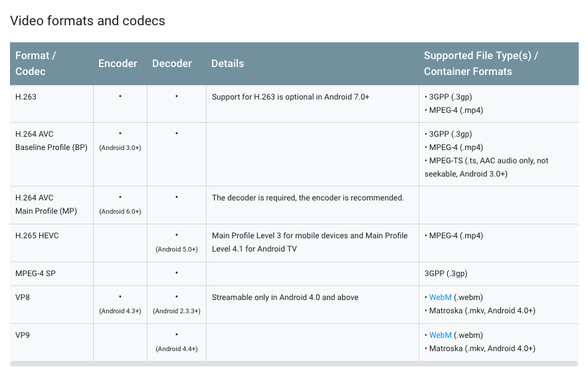The width and height of the screenshot is (588, 377).
Task: Click 'MPEG-4 (.mp4)' in H.263 row
Action: tap(456, 110)
